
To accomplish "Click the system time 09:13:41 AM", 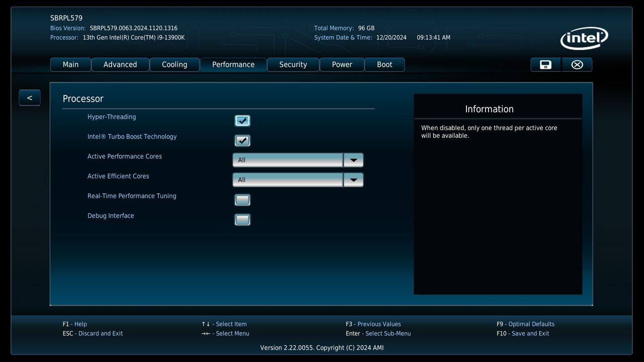I will click(x=434, y=38).
